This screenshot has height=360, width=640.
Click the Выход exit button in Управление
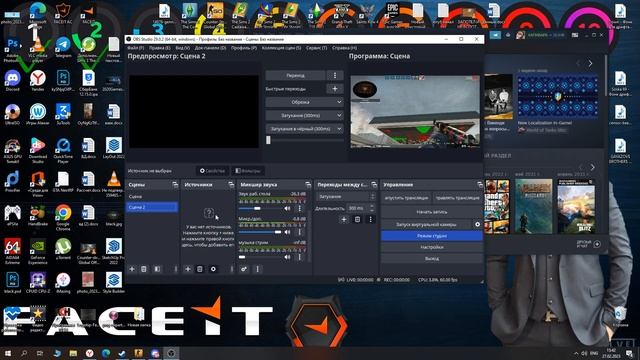click(x=431, y=258)
